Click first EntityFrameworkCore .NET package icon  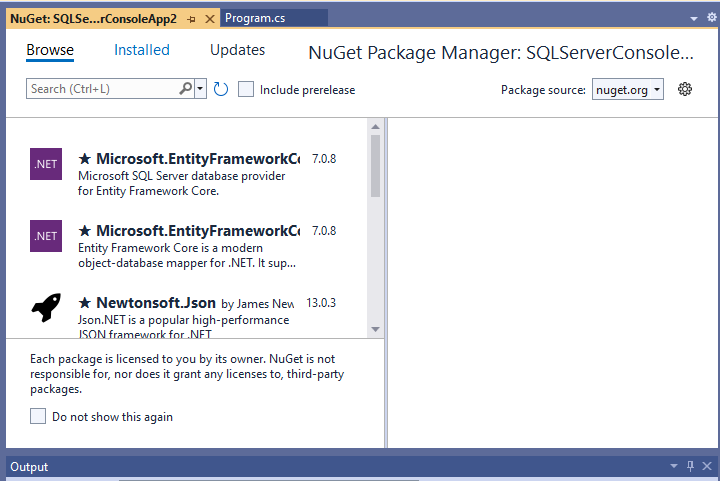pyautogui.click(x=46, y=164)
